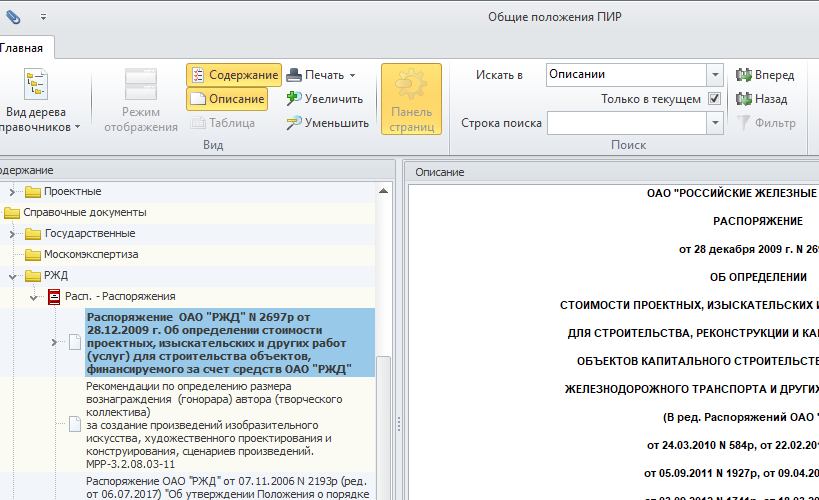Uncheck Только в текущем checkbox

point(714,98)
